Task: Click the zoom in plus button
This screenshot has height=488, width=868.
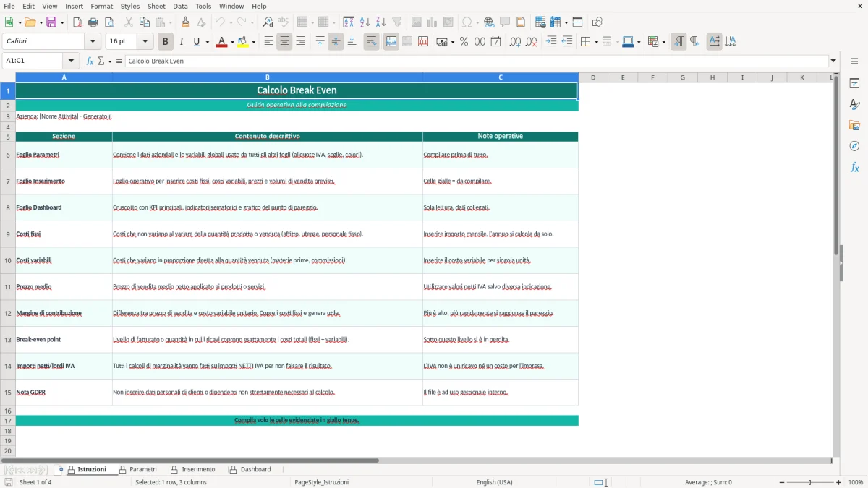Action: click(x=839, y=482)
